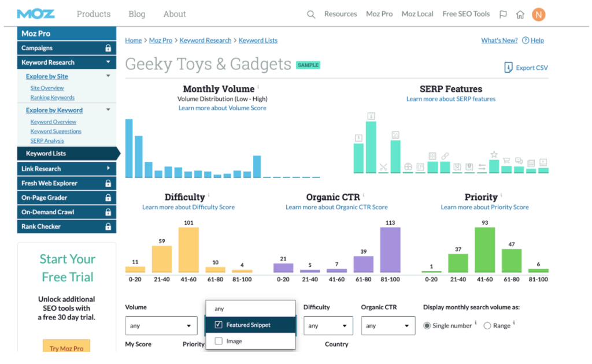This screenshot has height=364, width=592.
Task: Open On-Demand Crawl in the sidebar
Action: (67, 212)
